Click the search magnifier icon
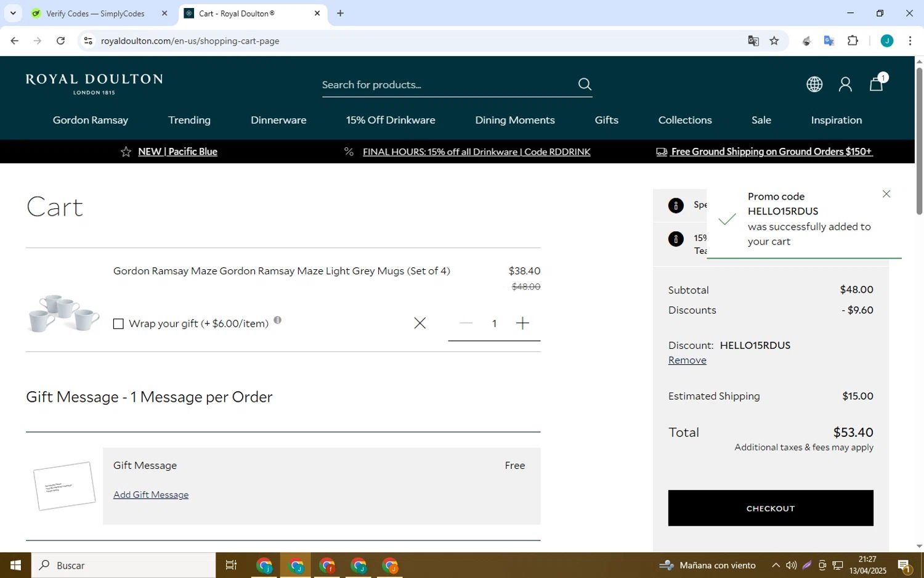924x578 pixels. pos(585,84)
